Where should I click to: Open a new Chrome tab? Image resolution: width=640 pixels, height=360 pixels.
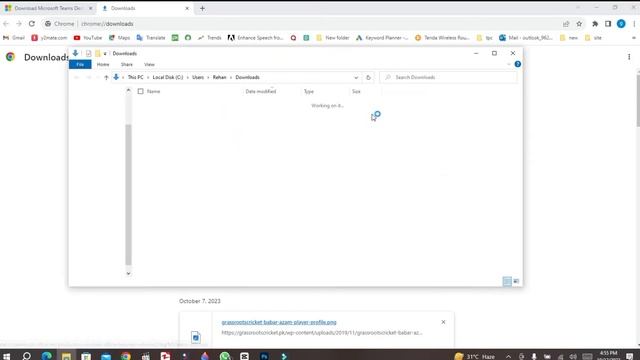(202, 8)
